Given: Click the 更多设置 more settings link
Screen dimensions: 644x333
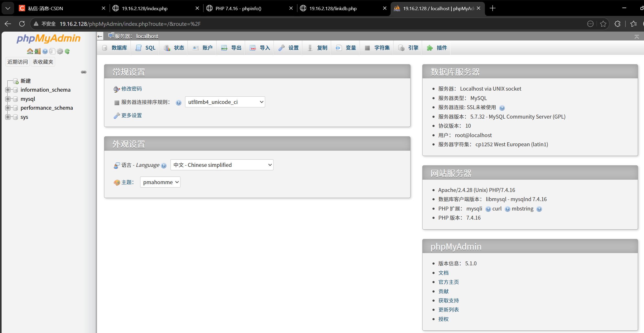Looking at the screenshot, I should 132,115.
